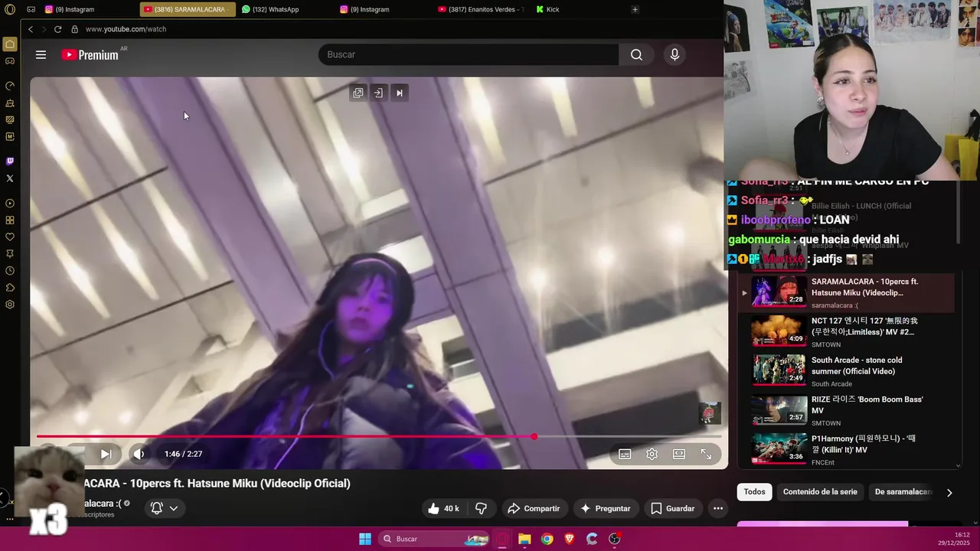Open RIIZE Boom Boom Bass MV
The width and height of the screenshot is (980, 551).
(x=846, y=409)
